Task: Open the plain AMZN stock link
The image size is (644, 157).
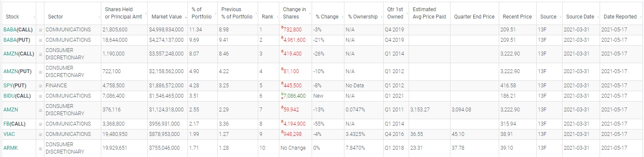Action: [10, 110]
